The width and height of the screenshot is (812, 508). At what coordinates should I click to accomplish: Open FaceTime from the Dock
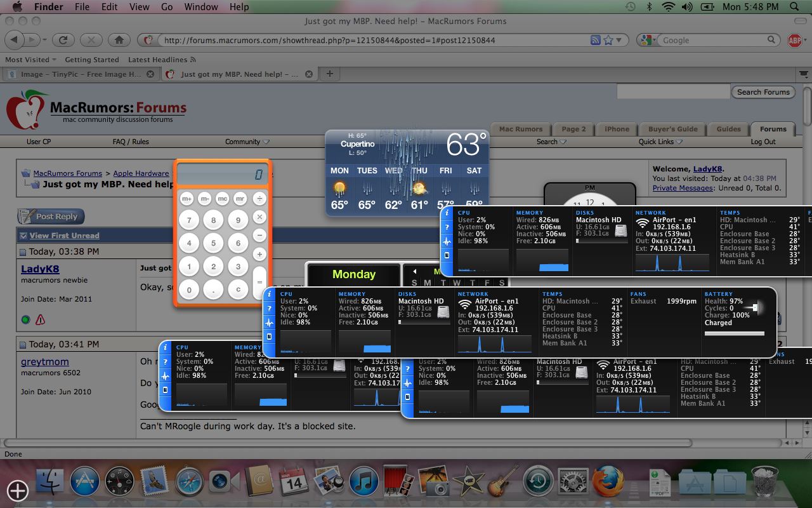coord(223,482)
